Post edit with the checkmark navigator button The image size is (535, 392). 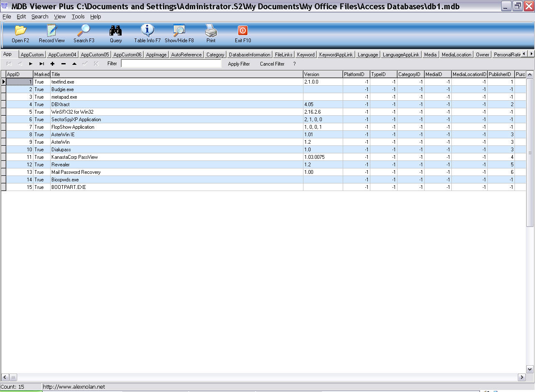click(85, 64)
